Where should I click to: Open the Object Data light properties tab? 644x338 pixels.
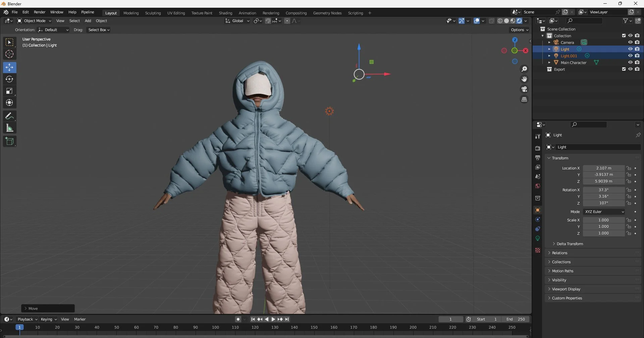point(538,239)
